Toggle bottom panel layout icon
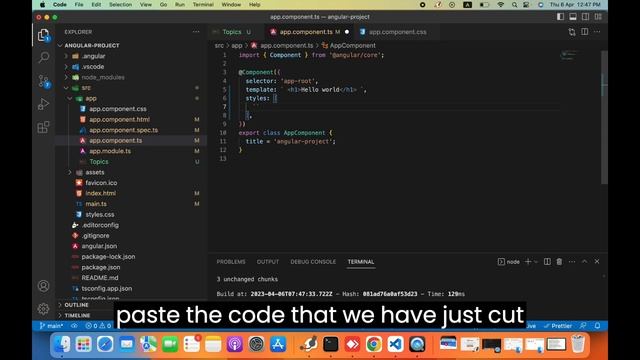 click(x=573, y=17)
